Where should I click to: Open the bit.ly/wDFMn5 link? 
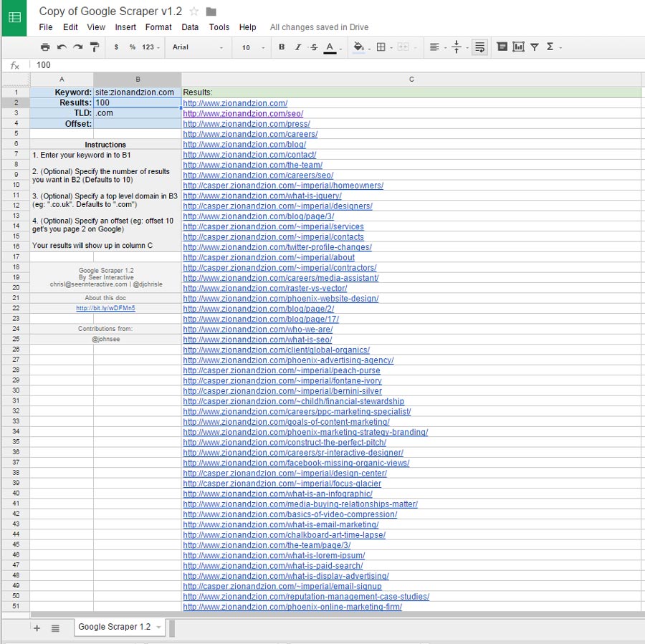pos(106,308)
